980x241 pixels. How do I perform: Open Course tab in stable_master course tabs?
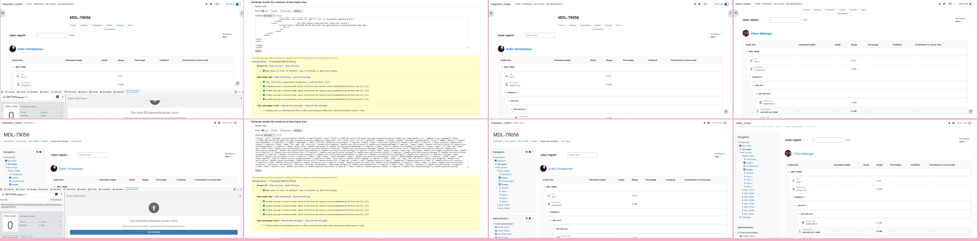tap(806, 10)
